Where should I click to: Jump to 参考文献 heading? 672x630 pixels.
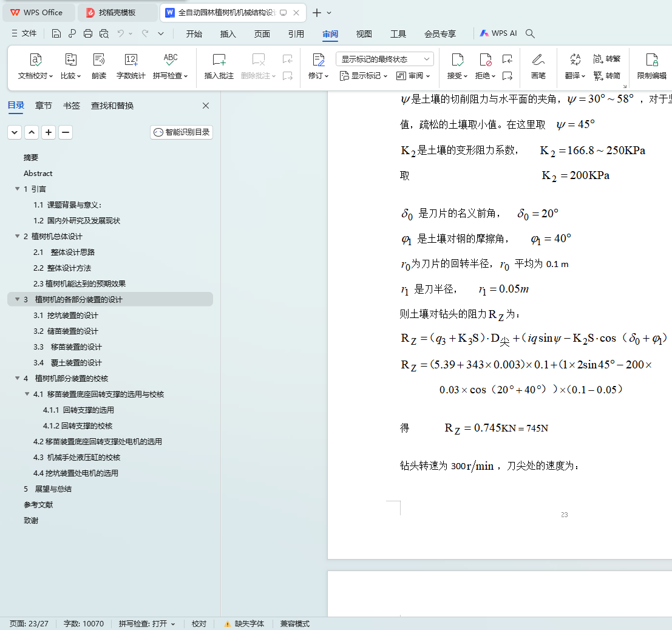tap(38, 504)
